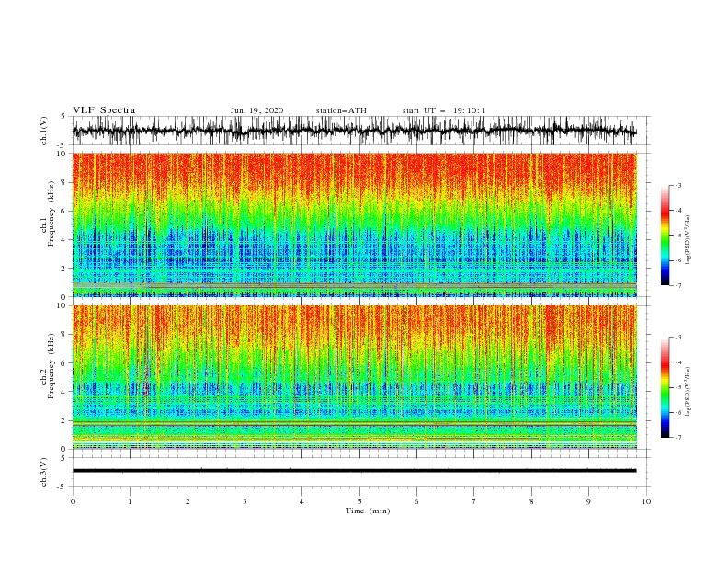Click time axis tick label '3'
The height and width of the screenshot is (563, 728).
[245, 501]
